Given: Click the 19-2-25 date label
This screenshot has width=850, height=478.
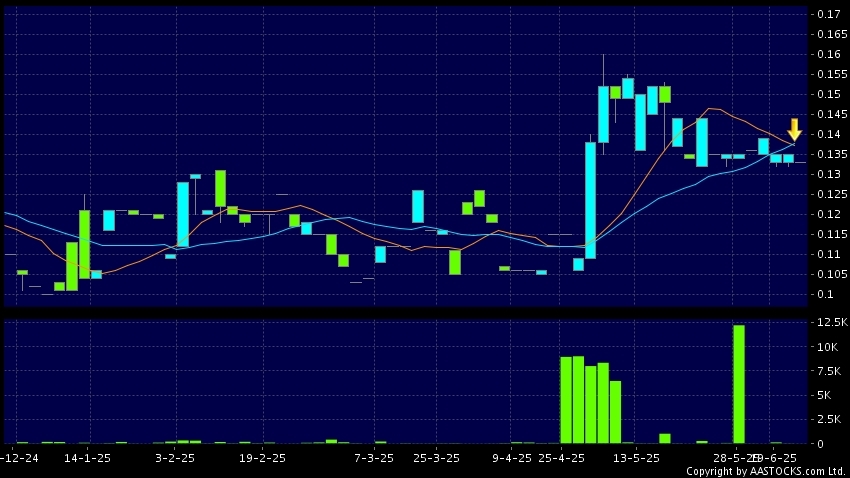Looking at the screenshot, I should tap(262, 458).
